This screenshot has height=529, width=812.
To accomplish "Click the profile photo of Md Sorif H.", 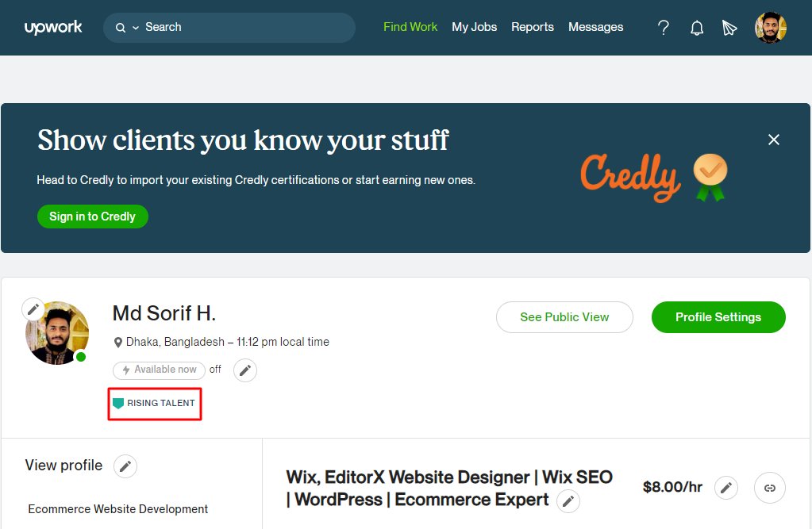I will pos(57,333).
